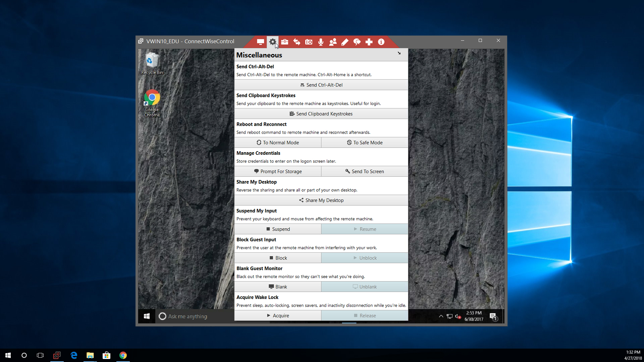
Task: Open the file transfer arrows icon
Action: click(x=297, y=42)
